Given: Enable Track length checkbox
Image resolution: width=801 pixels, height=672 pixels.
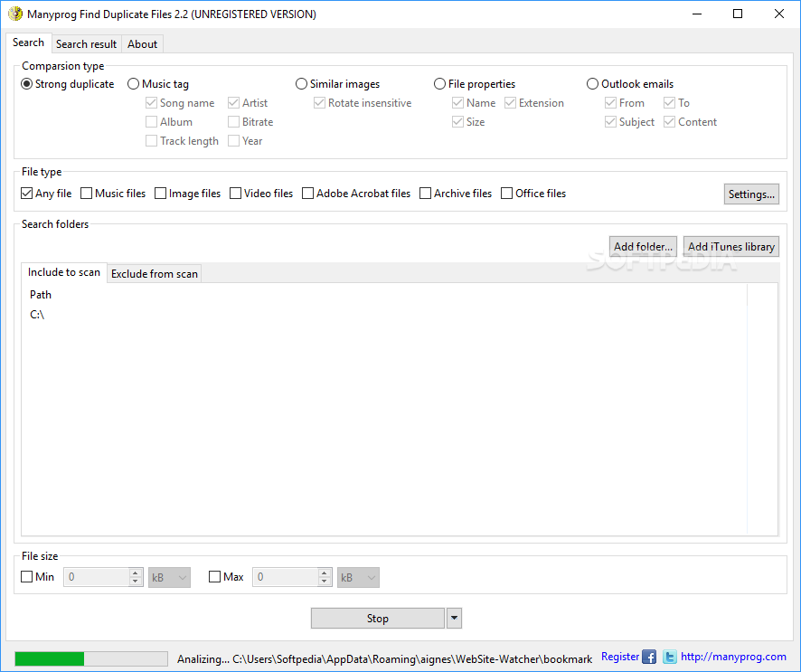Looking at the screenshot, I should point(182,140).
